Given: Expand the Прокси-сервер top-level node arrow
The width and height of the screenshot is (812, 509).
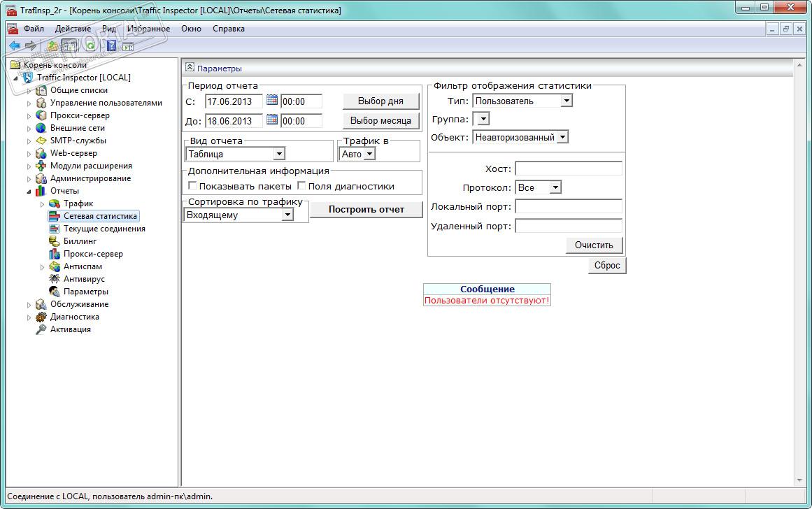Looking at the screenshot, I should 29,116.
